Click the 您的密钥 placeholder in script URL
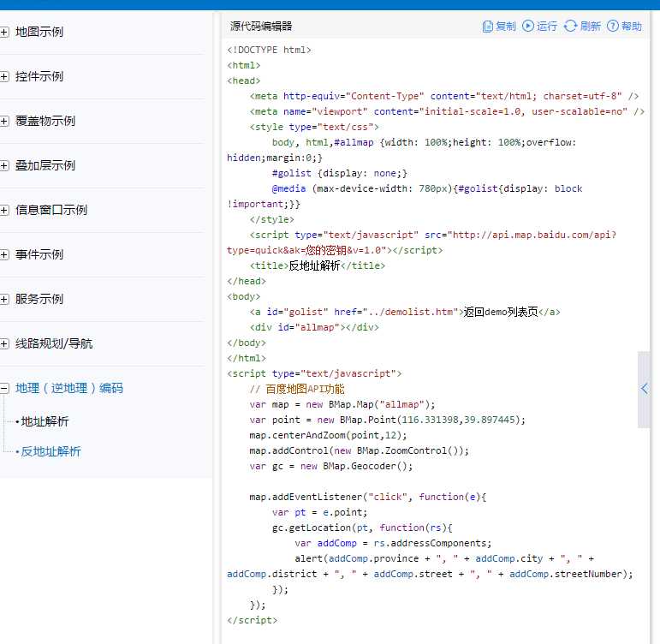The height and width of the screenshot is (644, 660). pos(326,250)
